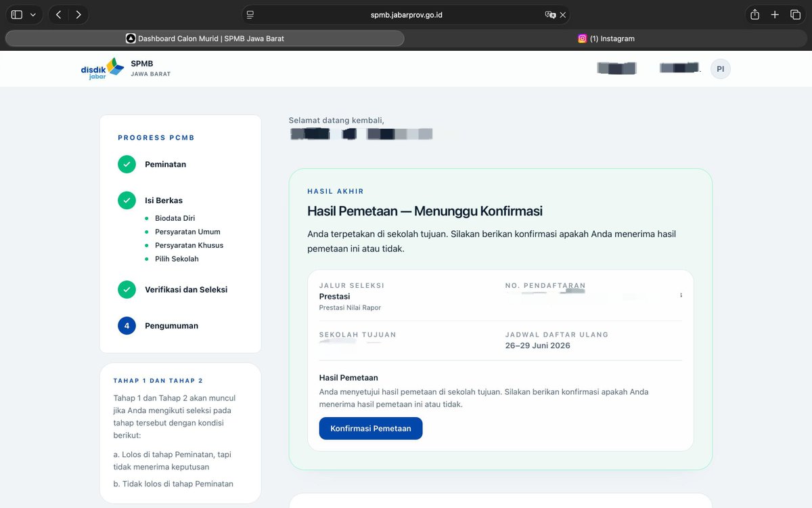Click the Instagram icon on the tab
Image resolution: width=812 pixels, height=508 pixels.
pyautogui.click(x=582, y=39)
